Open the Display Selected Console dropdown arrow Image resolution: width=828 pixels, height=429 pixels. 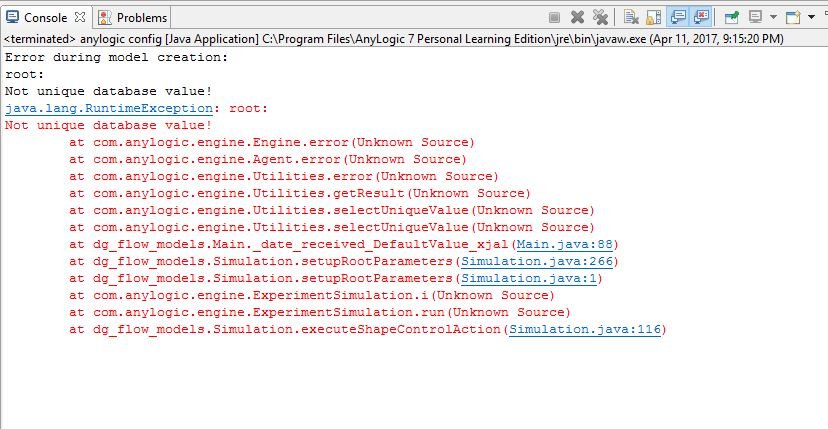click(774, 17)
